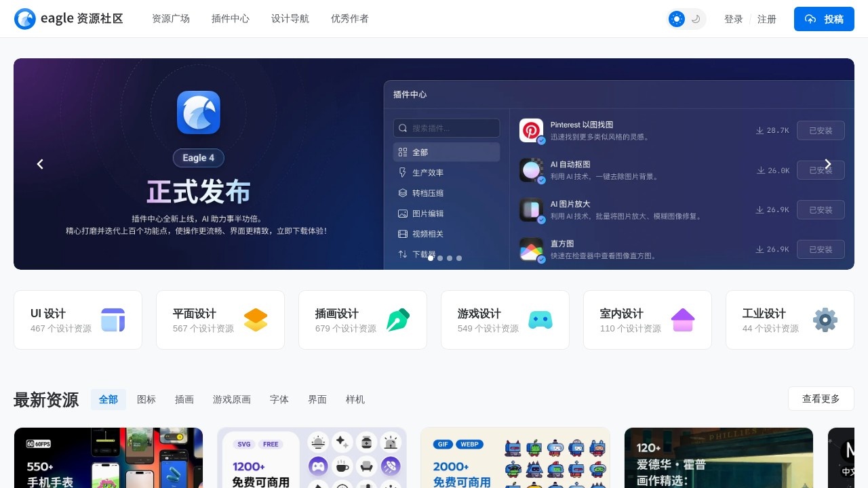Open 工业设计 category card
868x488 pixels.
click(790, 320)
